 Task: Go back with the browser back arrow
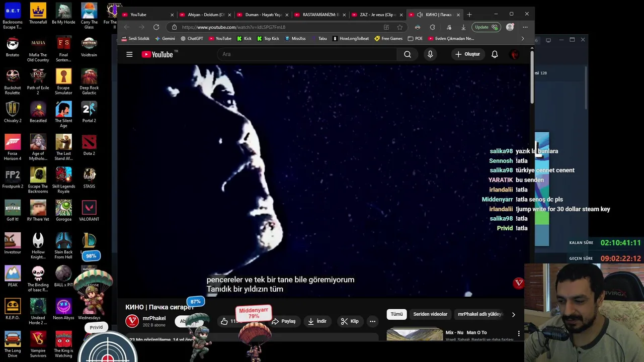(x=127, y=27)
